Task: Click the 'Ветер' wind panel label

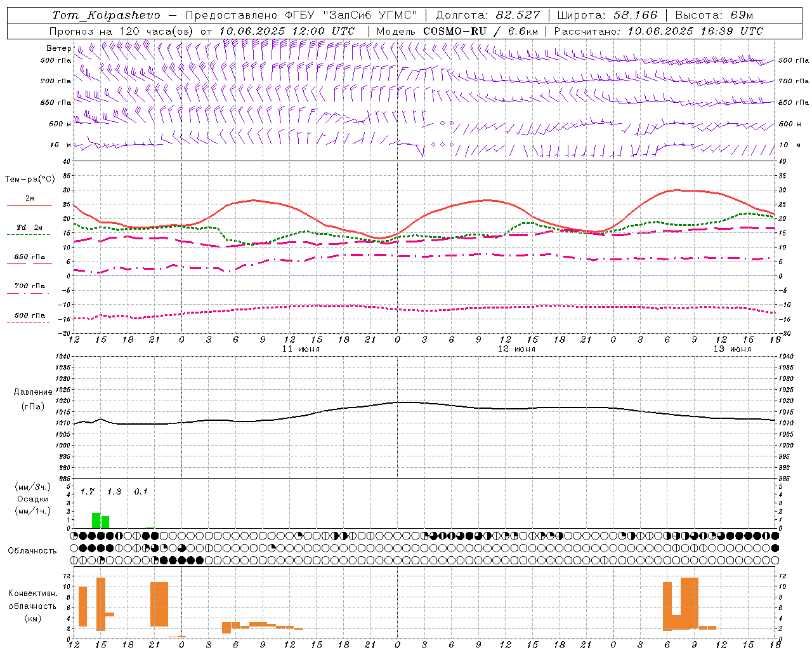Action: pyautogui.click(x=58, y=48)
